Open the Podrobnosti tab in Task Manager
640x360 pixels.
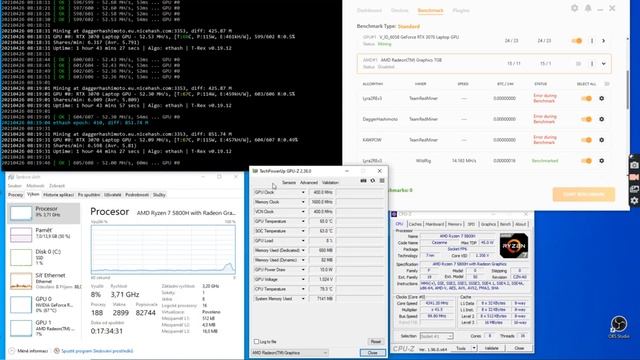(137, 195)
